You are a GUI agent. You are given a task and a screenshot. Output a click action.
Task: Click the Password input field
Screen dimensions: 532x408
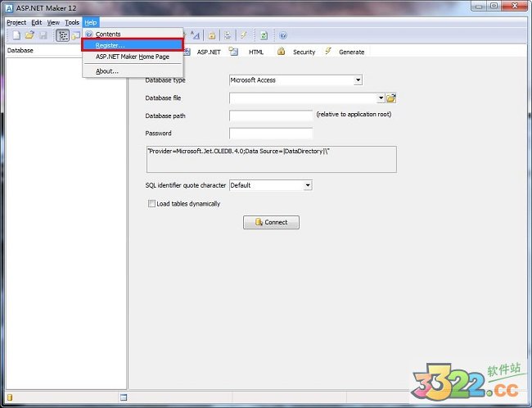click(x=271, y=134)
